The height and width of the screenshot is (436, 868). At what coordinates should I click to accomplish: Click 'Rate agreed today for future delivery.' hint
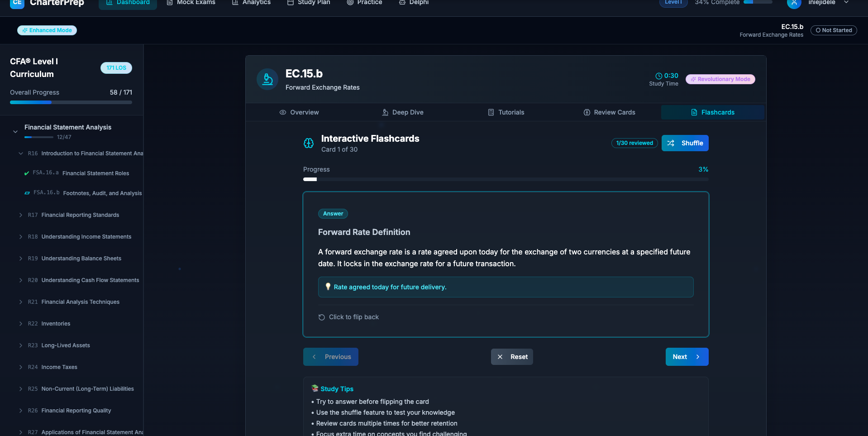click(x=390, y=287)
